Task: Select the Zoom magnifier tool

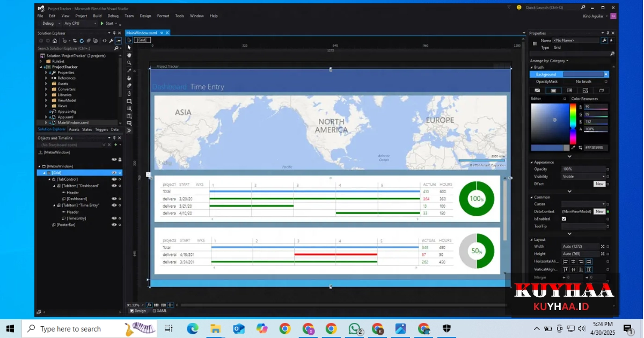Action: 129,63
